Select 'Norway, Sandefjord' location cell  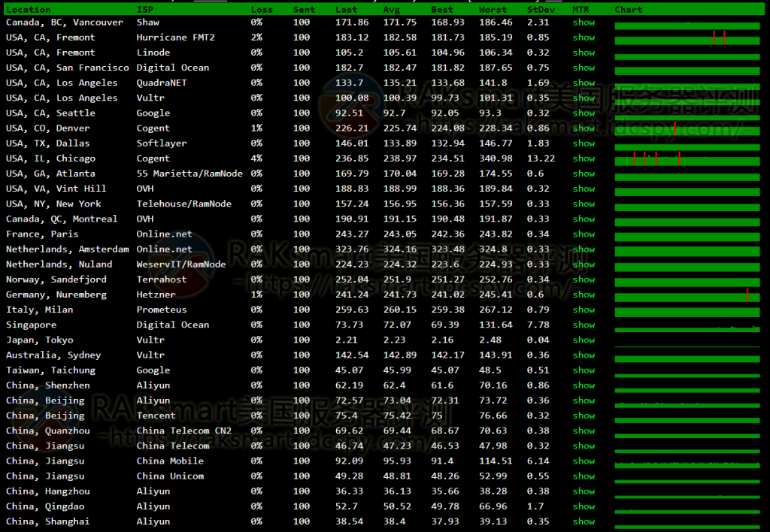(x=56, y=280)
